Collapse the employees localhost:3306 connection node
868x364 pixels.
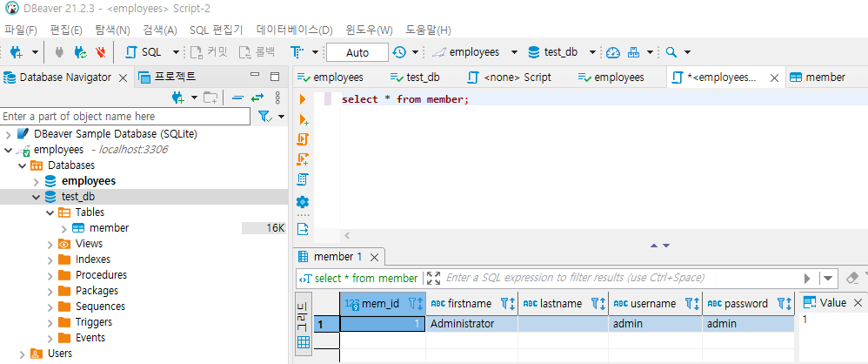coord(9,150)
